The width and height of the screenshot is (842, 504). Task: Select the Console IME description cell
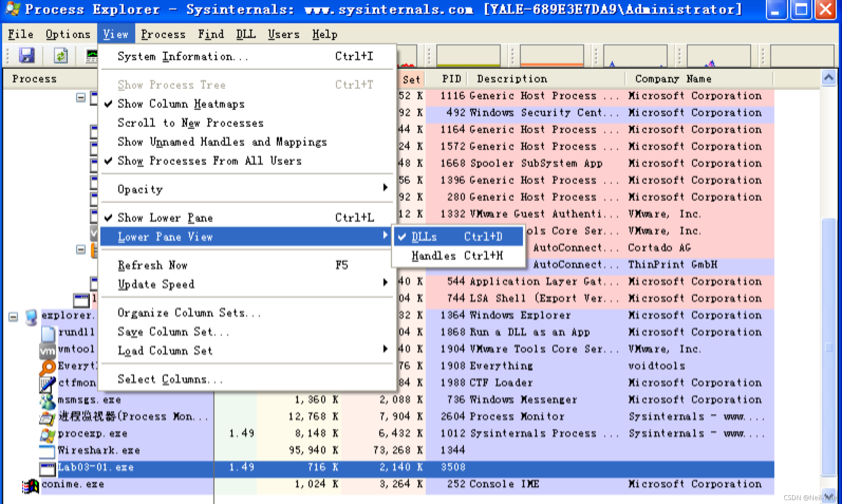coord(504,484)
